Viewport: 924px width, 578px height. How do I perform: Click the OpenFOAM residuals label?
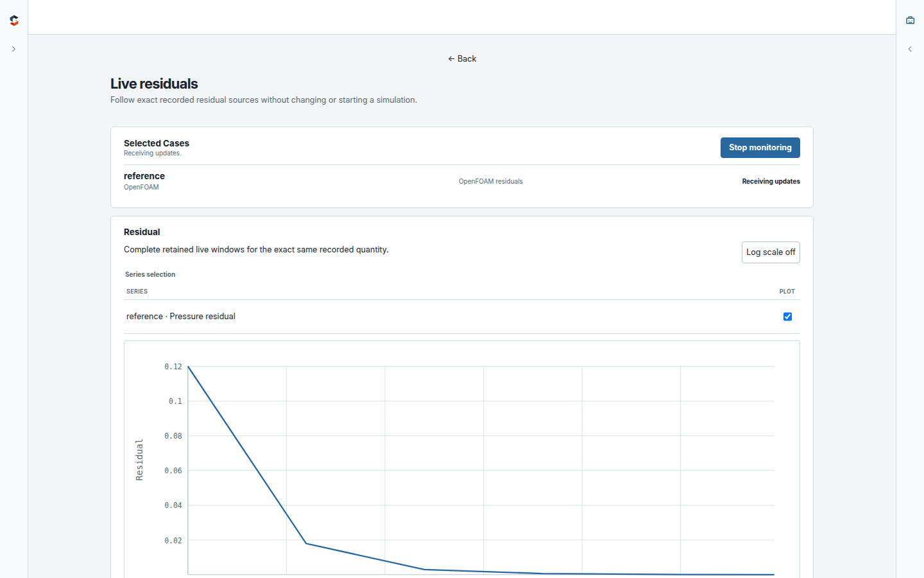(491, 182)
